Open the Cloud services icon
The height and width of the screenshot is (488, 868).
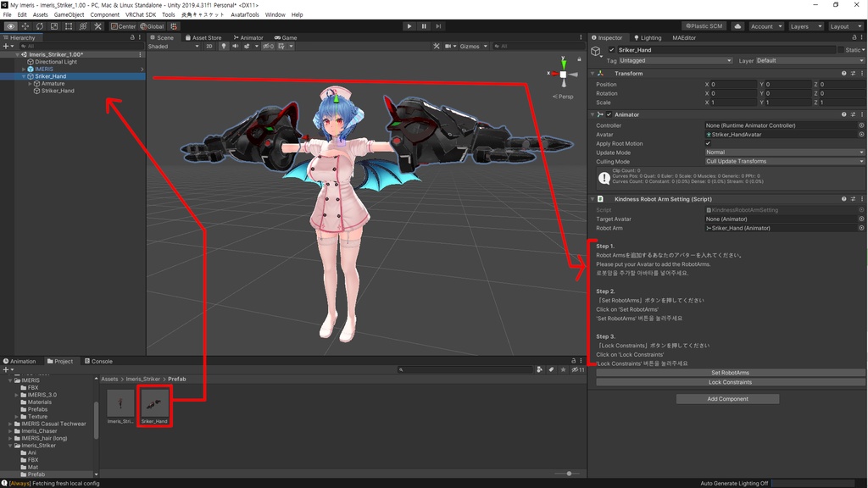click(737, 26)
